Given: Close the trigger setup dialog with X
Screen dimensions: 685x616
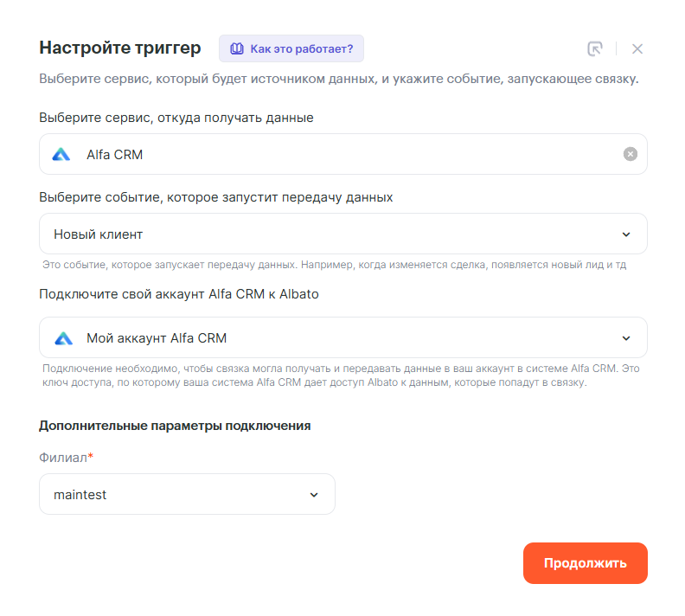Looking at the screenshot, I should pyautogui.click(x=637, y=48).
